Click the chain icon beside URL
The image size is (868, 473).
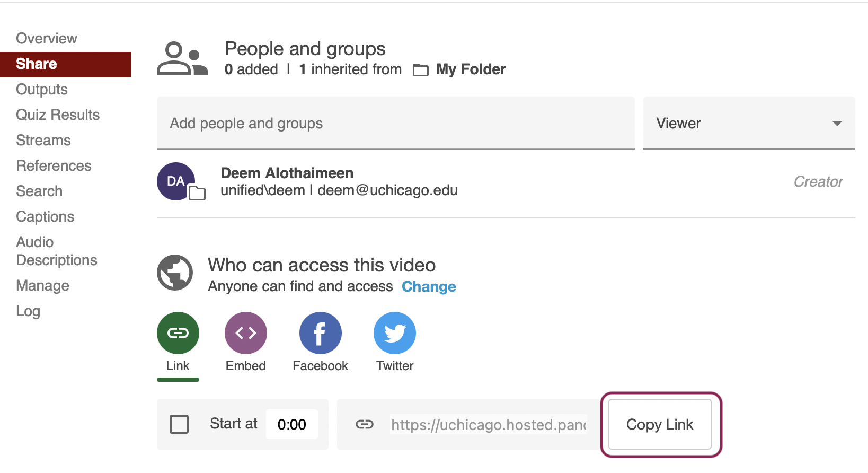click(365, 424)
